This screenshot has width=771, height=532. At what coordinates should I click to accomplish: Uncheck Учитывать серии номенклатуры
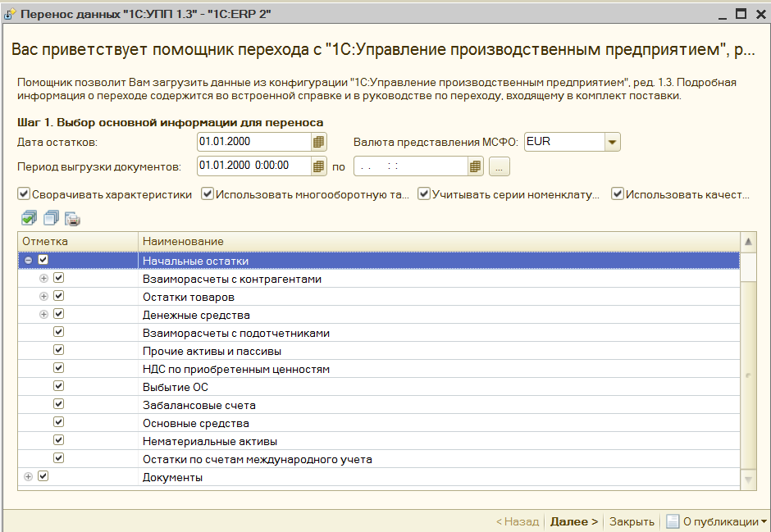(x=424, y=193)
